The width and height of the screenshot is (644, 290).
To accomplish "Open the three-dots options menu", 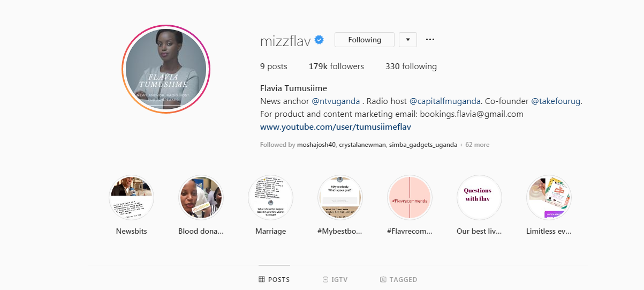I will (x=430, y=40).
